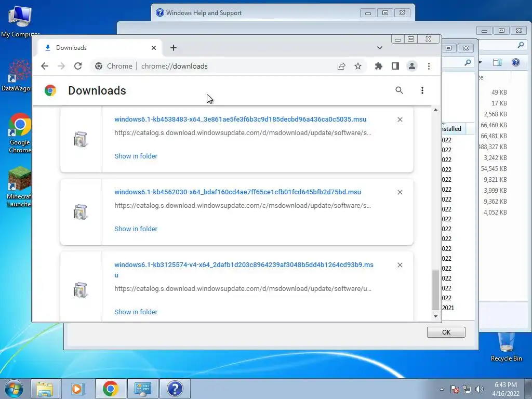532x399 pixels.
Task: Open DataWagon desktop shortcut
Action: coord(16,75)
